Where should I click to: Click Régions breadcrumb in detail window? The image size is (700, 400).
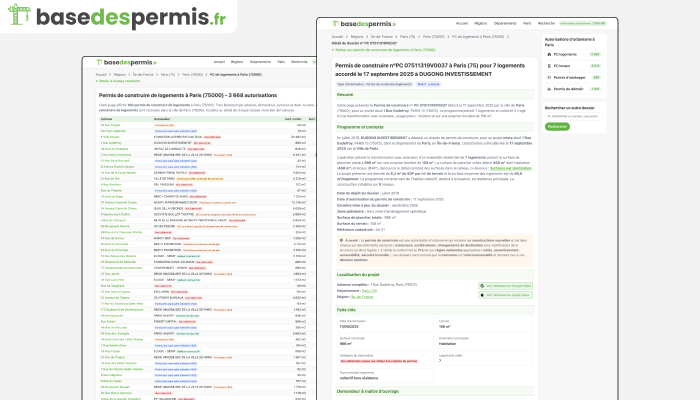point(357,37)
